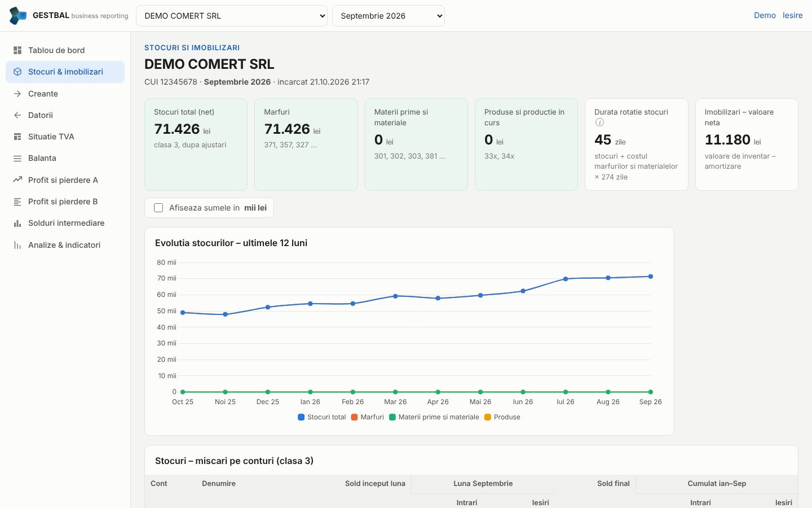The image size is (812, 508).
Task: Open the Septembrie 2026 period dropdown
Action: coord(389,16)
